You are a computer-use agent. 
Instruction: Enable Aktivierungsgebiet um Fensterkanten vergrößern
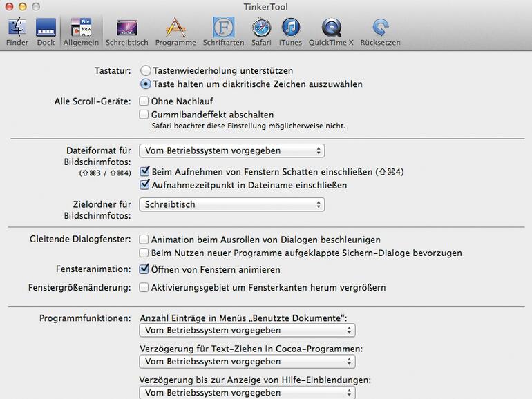pyautogui.click(x=144, y=287)
